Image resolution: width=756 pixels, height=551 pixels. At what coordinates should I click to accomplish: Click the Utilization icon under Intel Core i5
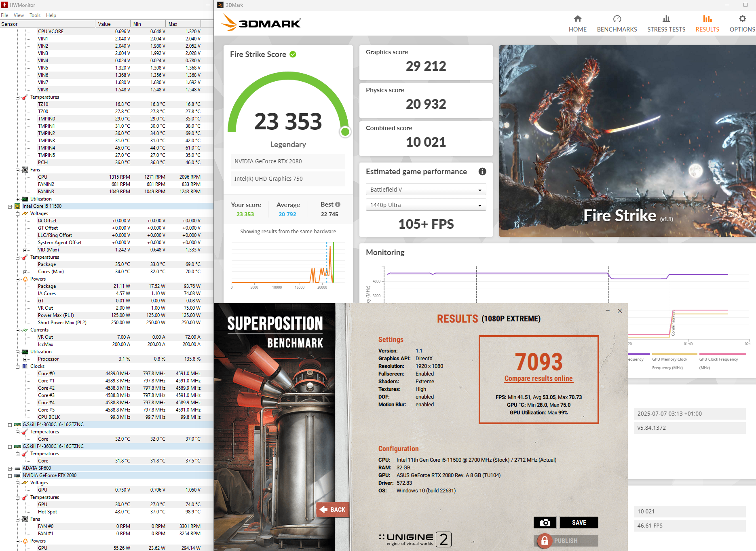[25, 352]
